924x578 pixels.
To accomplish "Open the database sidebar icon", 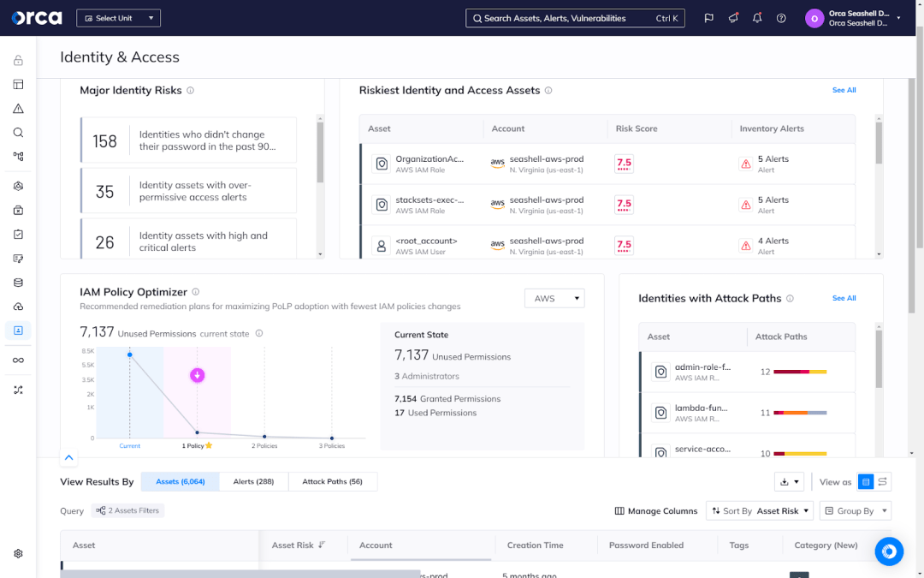I will (18, 283).
